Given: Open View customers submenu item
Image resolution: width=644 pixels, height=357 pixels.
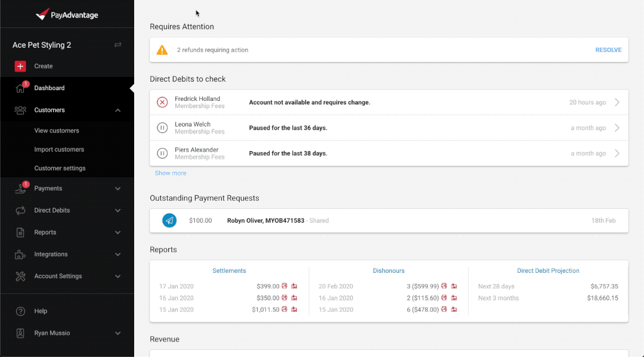Looking at the screenshot, I should (x=57, y=131).
